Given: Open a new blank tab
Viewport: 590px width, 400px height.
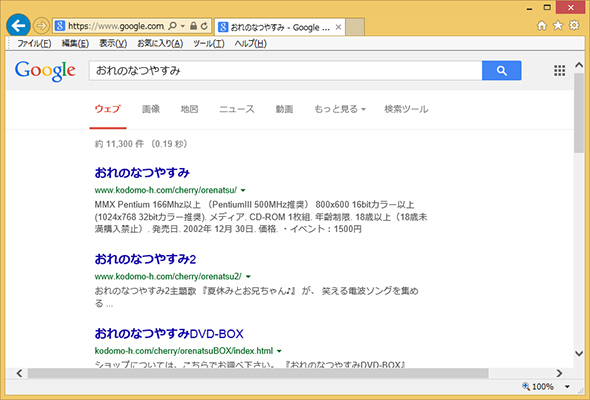Looking at the screenshot, I should 355,27.
